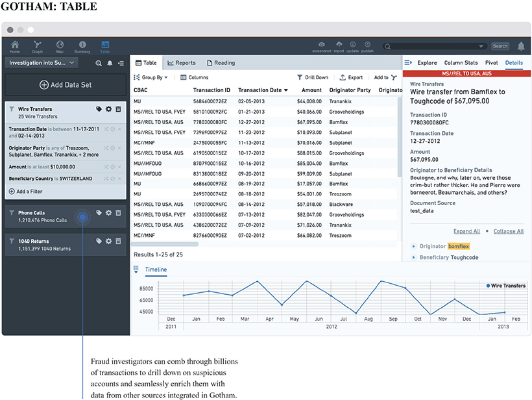The width and height of the screenshot is (532, 400).
Task: Click tag icon on 1040 Returns
Action: pos(99,241)
